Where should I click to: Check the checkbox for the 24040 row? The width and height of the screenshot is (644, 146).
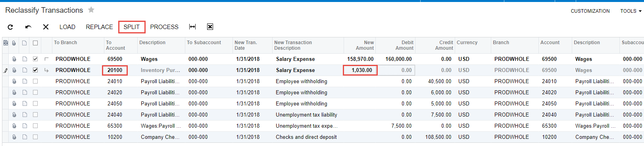(x=35, y=115)
